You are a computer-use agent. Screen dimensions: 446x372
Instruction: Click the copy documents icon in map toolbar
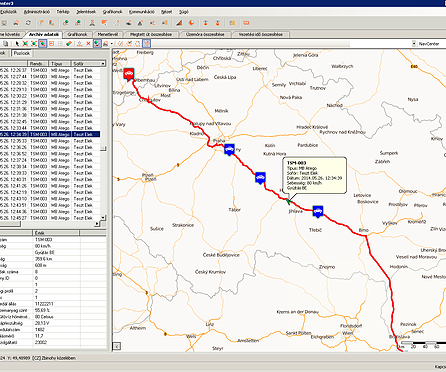[6, 44]
